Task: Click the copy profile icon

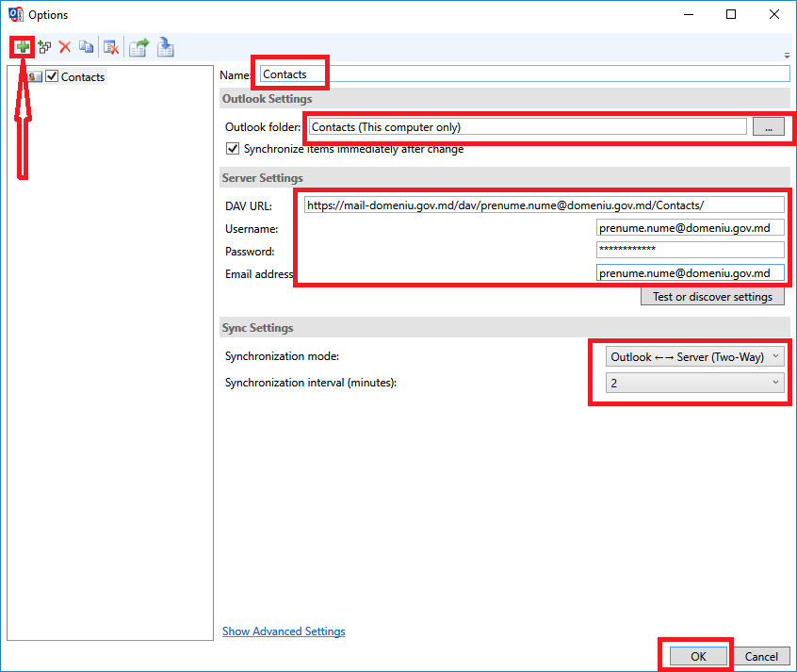Action: (x=87, y=46)
